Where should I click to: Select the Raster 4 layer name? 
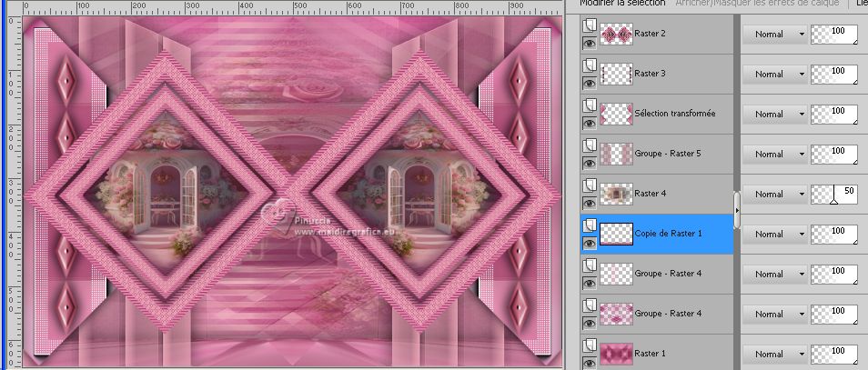click(x=650, y=193)
